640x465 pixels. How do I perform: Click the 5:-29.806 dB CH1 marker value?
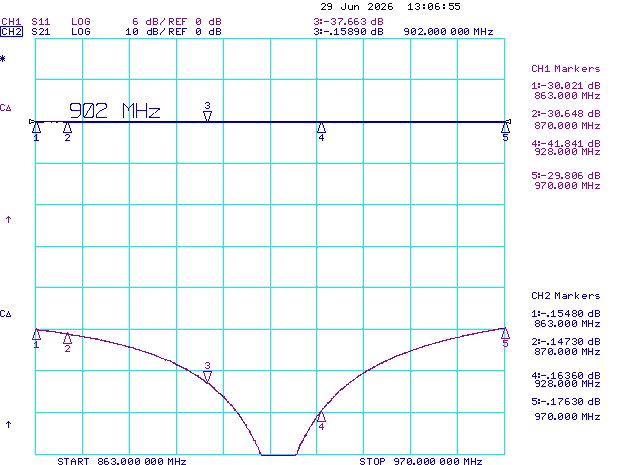(x=566, y=176)
